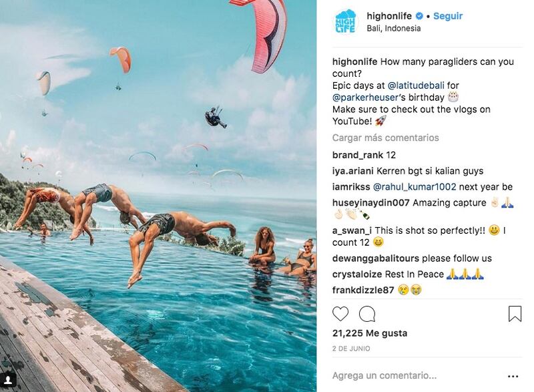Viewport: 534px width, 392px height.
Task: Open the highonlife username in header
Action: (389, 16)
